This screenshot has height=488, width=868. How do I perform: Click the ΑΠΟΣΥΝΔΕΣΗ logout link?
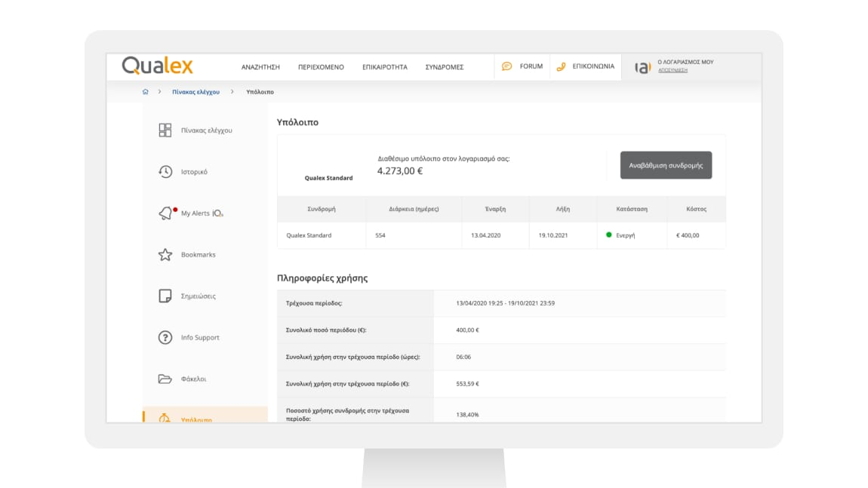(673, 70)
